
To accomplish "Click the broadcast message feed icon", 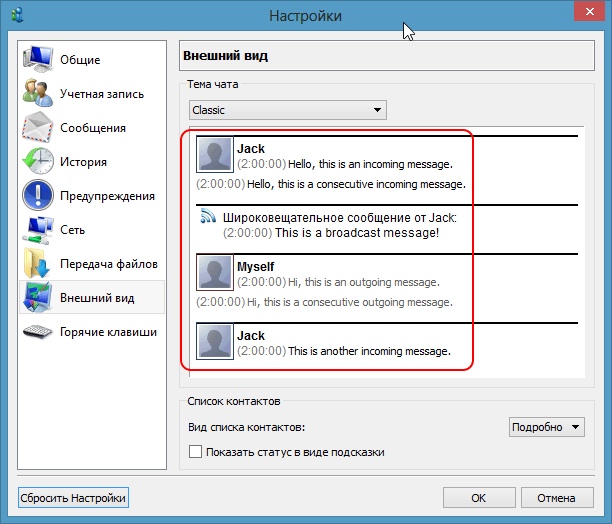I will pos(208,217).
